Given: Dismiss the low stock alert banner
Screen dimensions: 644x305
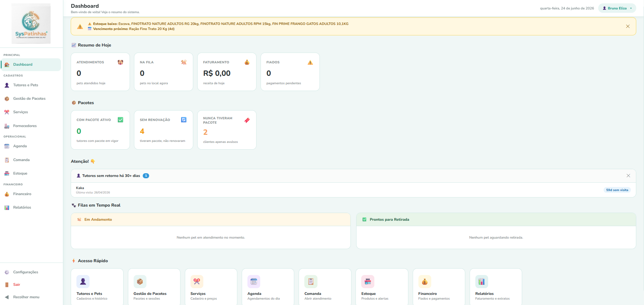Looking at the screenshot, I should [x=628, y=26].
